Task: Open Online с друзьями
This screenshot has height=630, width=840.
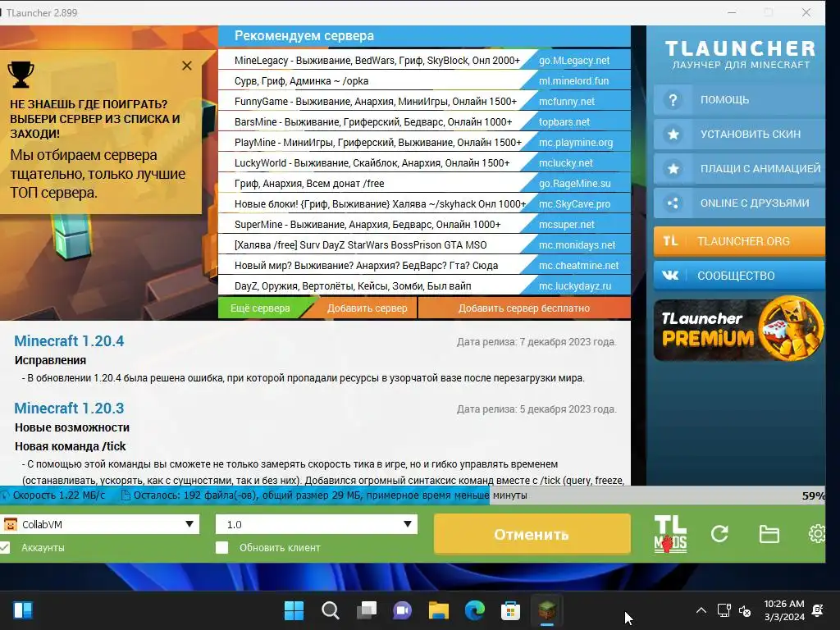Action: point(739,203)
